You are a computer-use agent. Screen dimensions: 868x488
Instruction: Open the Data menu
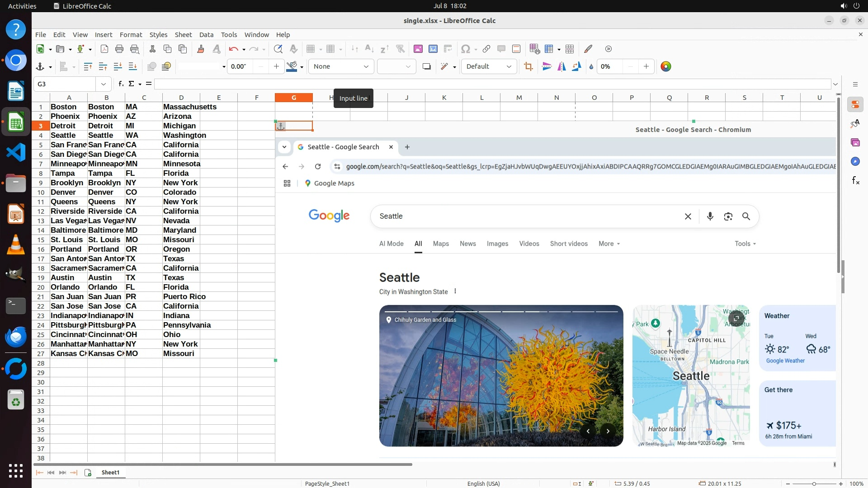point(206,35)
